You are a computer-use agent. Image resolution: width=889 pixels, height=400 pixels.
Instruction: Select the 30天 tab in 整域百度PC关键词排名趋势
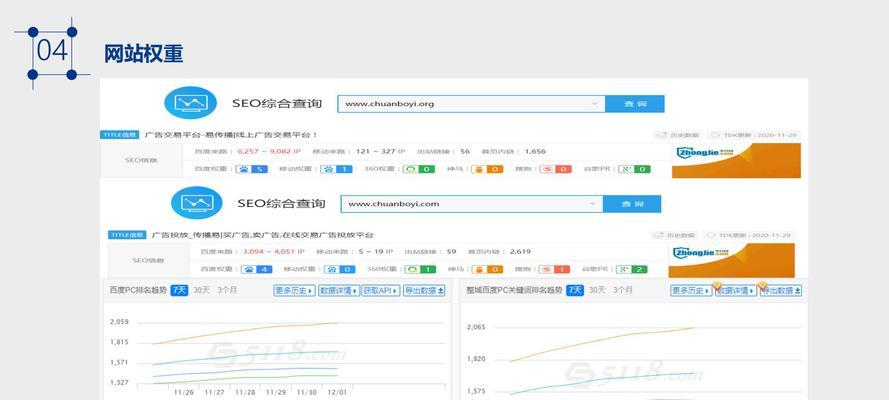click(x=597, y=290)
